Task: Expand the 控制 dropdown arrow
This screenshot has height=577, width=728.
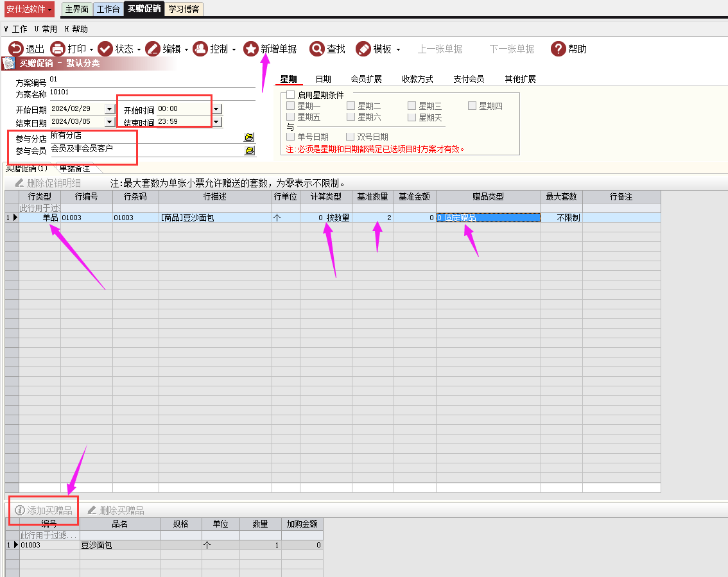Action: pos(234,49)
